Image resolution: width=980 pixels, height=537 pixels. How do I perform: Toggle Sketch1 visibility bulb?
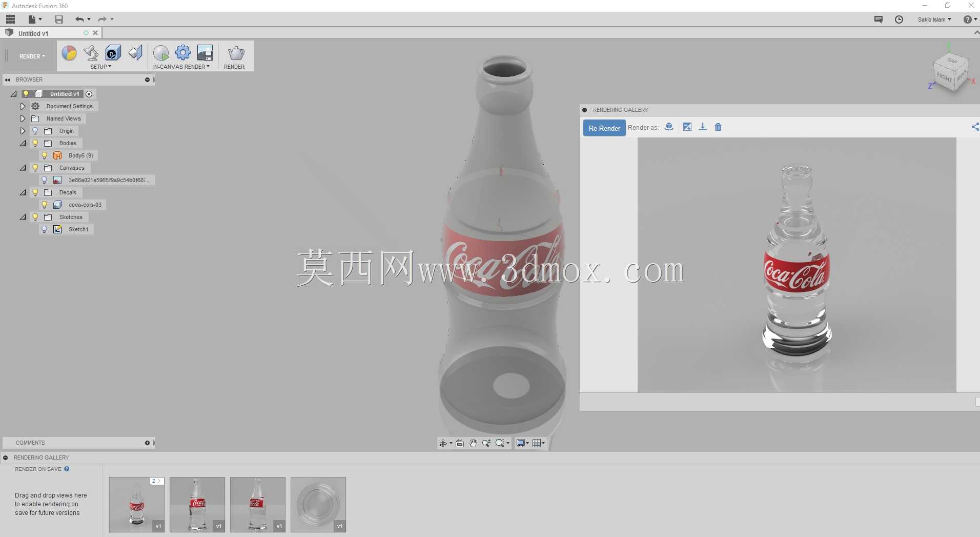[44, 230]
